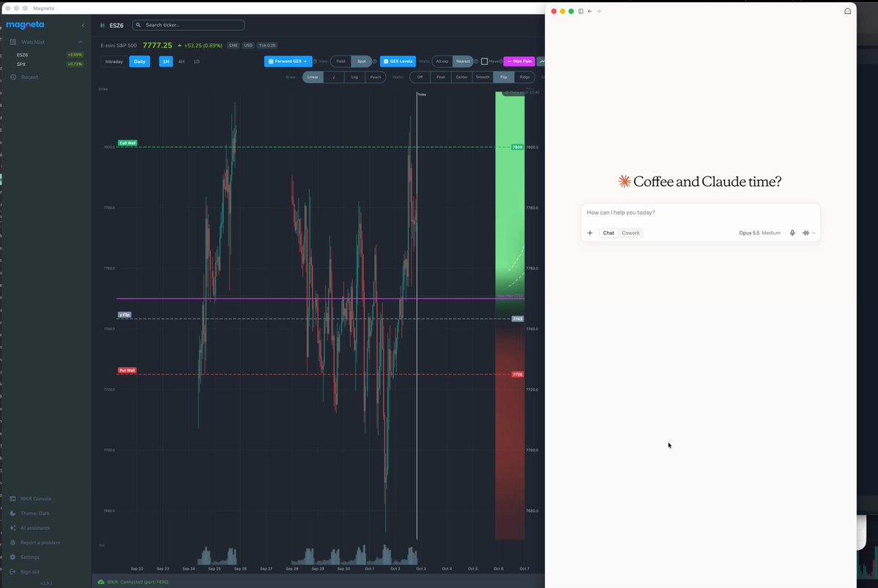Switch Claude to Cowork mode
The width and height of the screenshot is (878, 588).
coord(630,233)
